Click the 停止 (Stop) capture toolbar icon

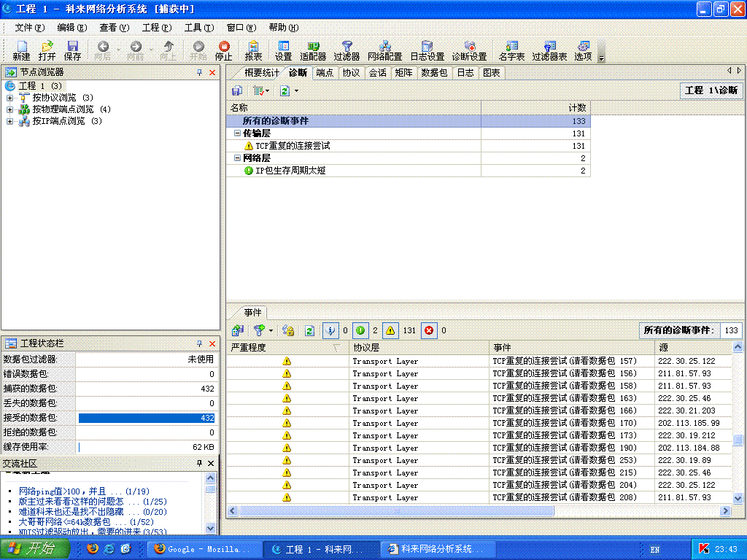(223, 50)
